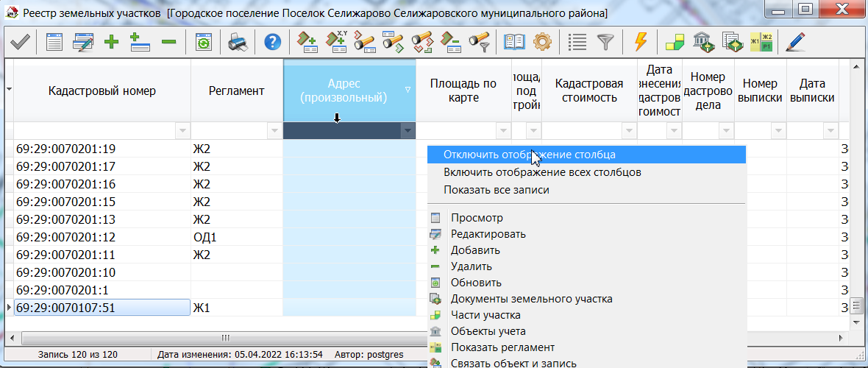This screenshot has width=868, height=368.
Task: Click the checkmark confirm icon in toolbar
Action: (x=19, y=42)
